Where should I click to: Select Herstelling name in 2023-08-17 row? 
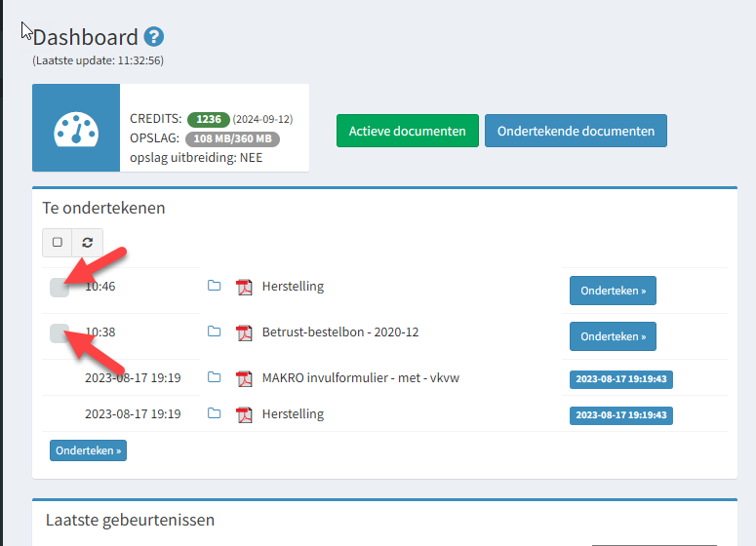[294, 414]
